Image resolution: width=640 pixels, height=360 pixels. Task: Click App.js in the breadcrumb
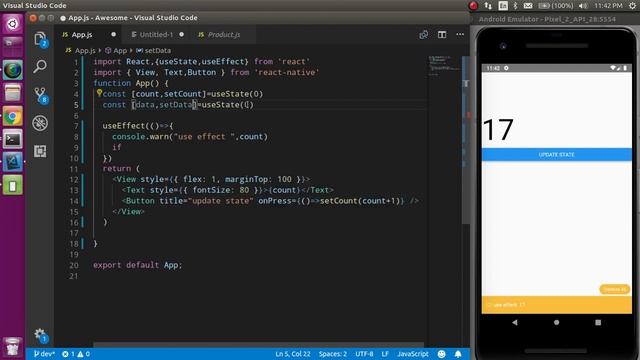[85, 51]
